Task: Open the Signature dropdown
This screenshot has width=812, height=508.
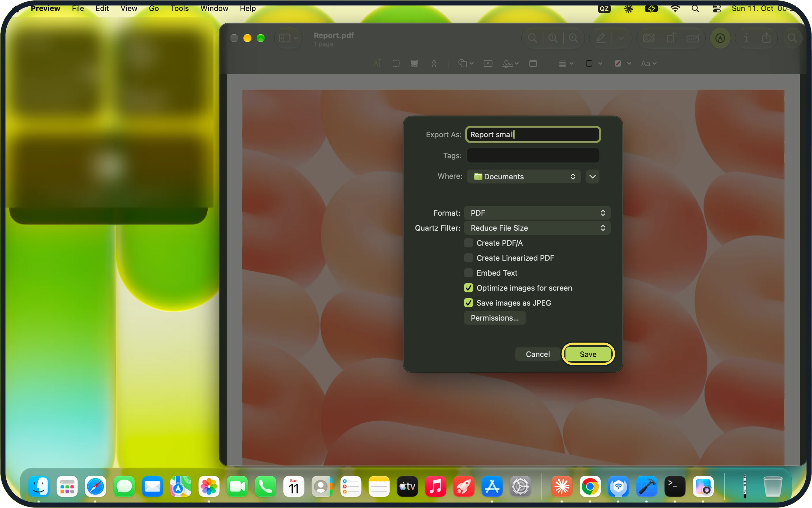Action: (x=510, y=63)
